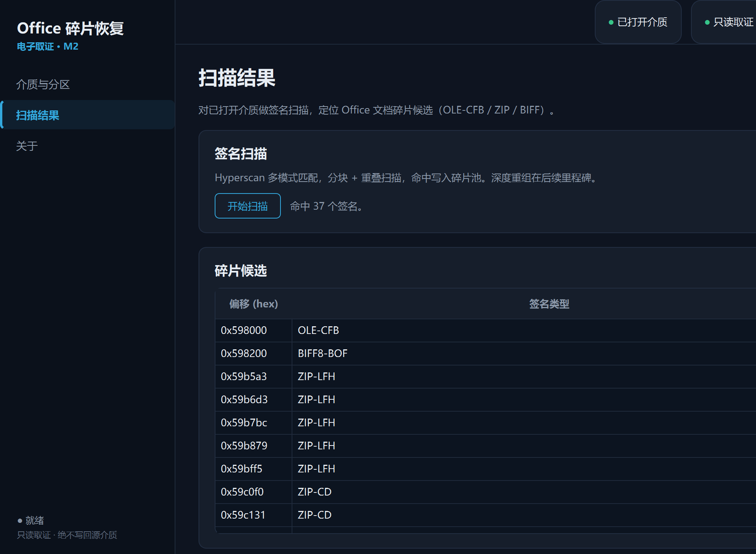Click ZIP-CD in the 0x59c131 row
Image resolution: width=756 pixels, height=554 pixels.
[x=524, y=515]
